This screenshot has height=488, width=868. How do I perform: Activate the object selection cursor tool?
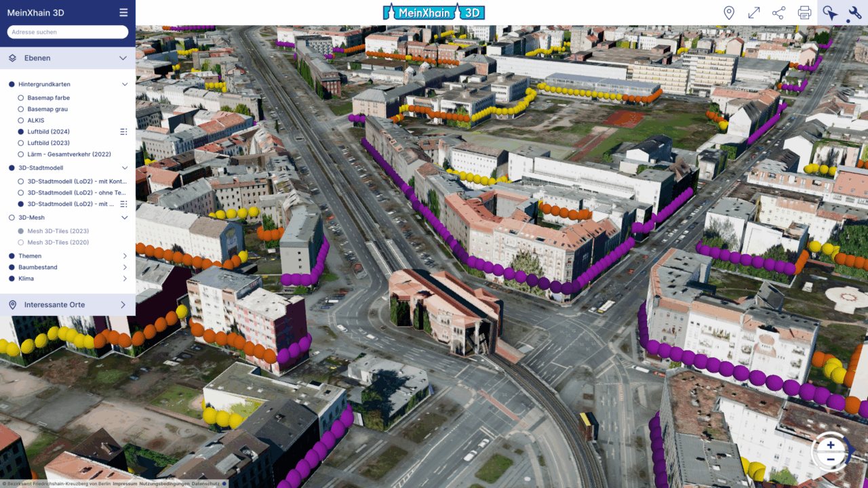(x=830, y=12)
